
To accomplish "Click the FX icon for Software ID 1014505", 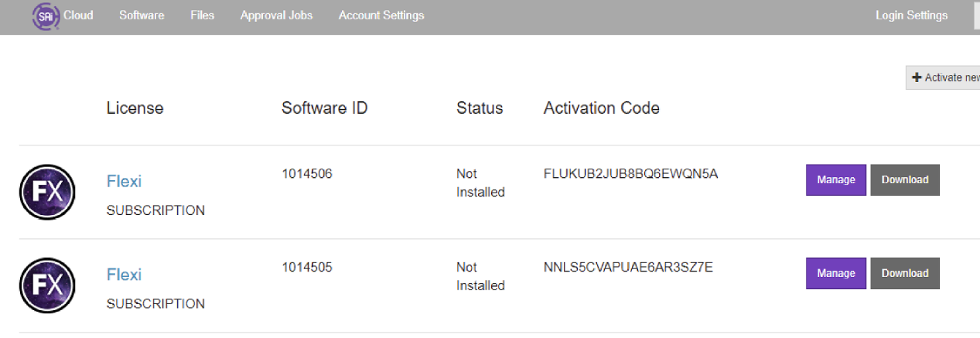I will [x=47, y=285].
